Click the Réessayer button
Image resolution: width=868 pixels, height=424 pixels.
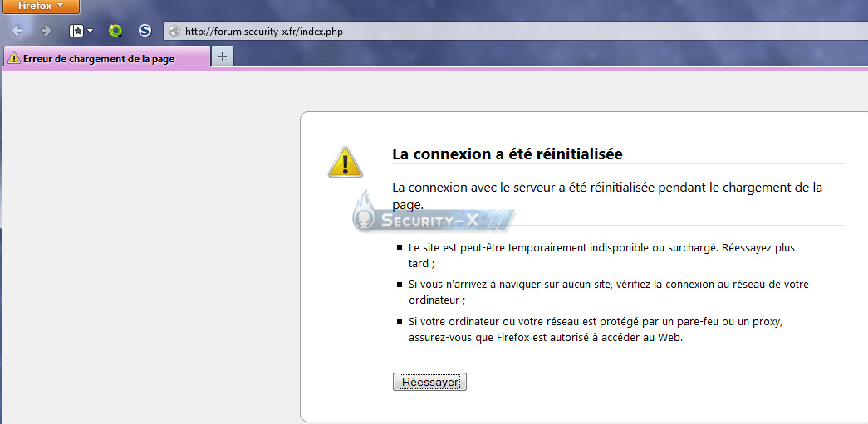point(429,382)
